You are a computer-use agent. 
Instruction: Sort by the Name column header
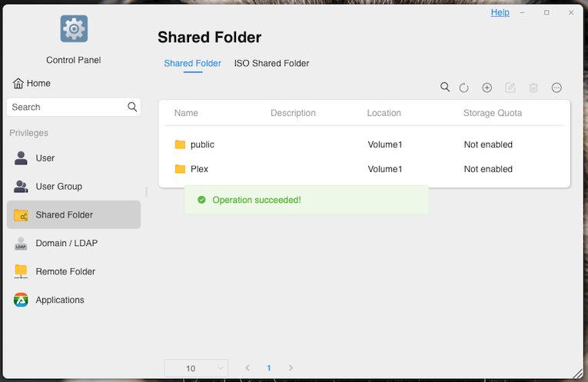[x=186, y=113]
